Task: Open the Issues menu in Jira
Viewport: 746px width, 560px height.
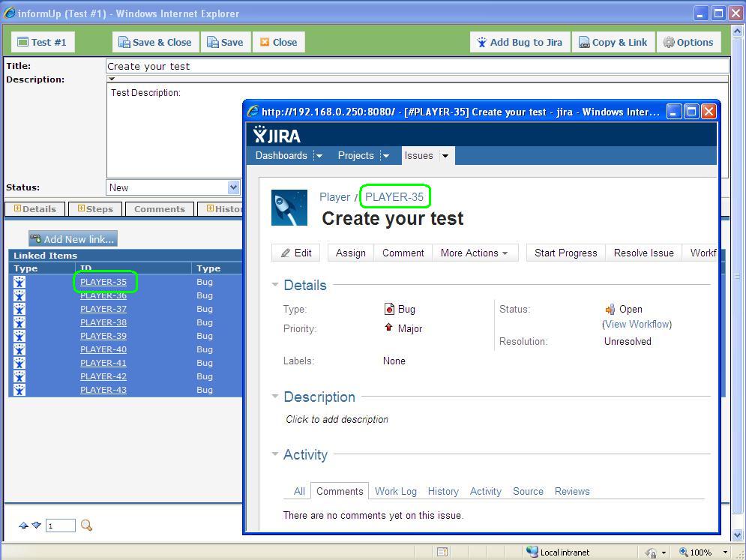Action: 418,156
